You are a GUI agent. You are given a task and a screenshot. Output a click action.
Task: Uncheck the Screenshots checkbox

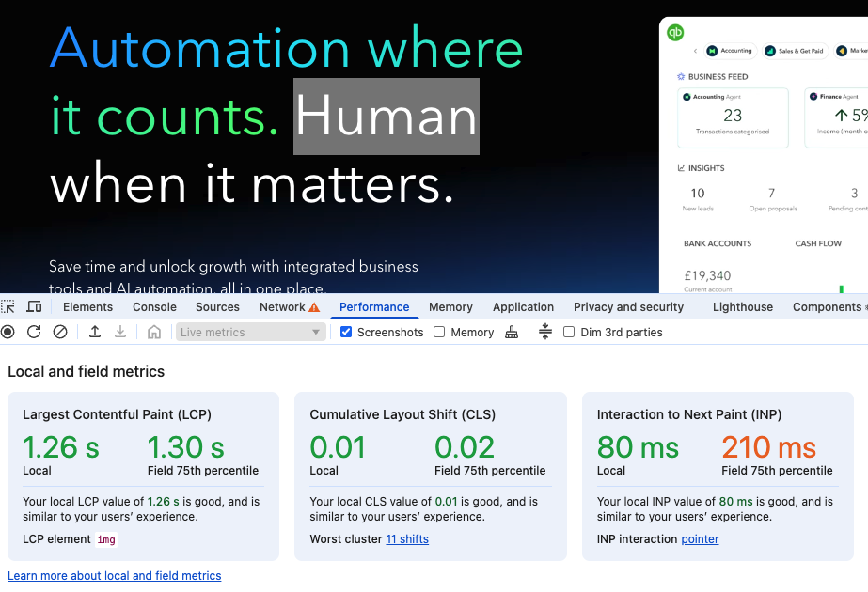coord(346,332)
